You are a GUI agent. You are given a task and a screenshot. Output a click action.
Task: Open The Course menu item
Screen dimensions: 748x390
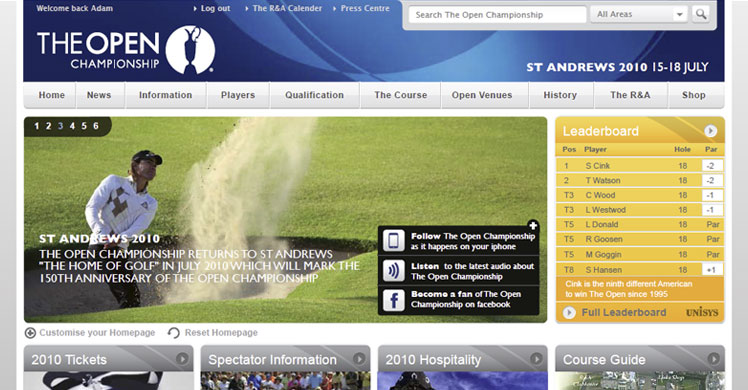click(401, 95)
